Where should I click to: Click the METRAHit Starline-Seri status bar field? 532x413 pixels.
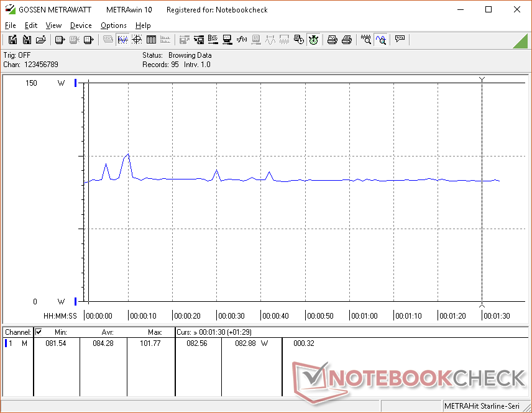tap(482, 406)
